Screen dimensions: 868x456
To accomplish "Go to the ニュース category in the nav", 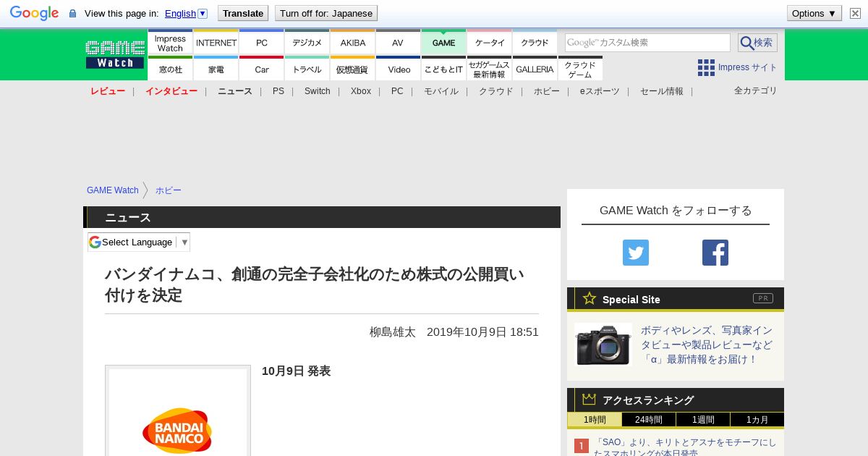I will coord(235,91).
